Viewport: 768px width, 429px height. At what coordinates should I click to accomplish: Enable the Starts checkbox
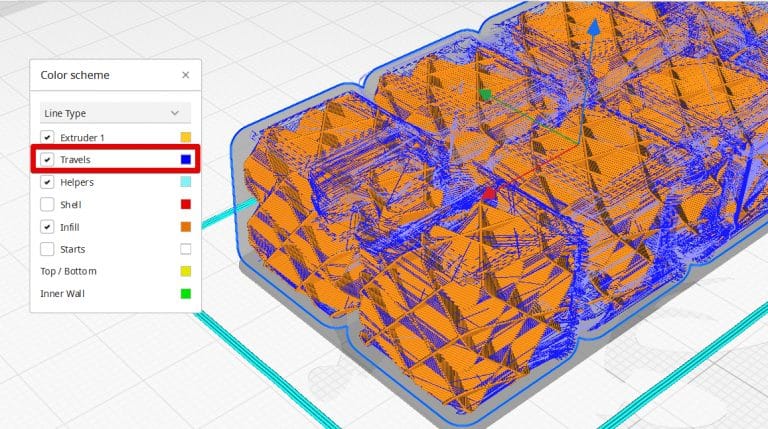47,249
